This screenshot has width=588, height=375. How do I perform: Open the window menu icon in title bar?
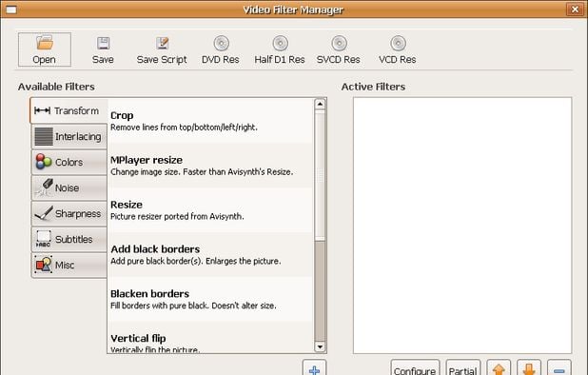click(x=11, y=10)
